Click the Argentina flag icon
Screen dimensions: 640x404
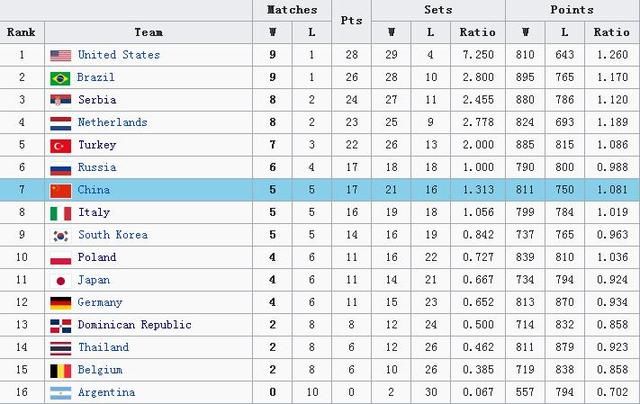click(x=60, y=392)
